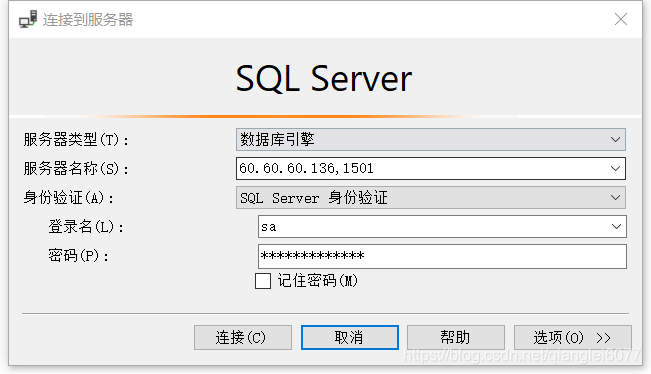Open the 服务器类型 dropdown showing 数据库引擎

click(x=431, y=139)
